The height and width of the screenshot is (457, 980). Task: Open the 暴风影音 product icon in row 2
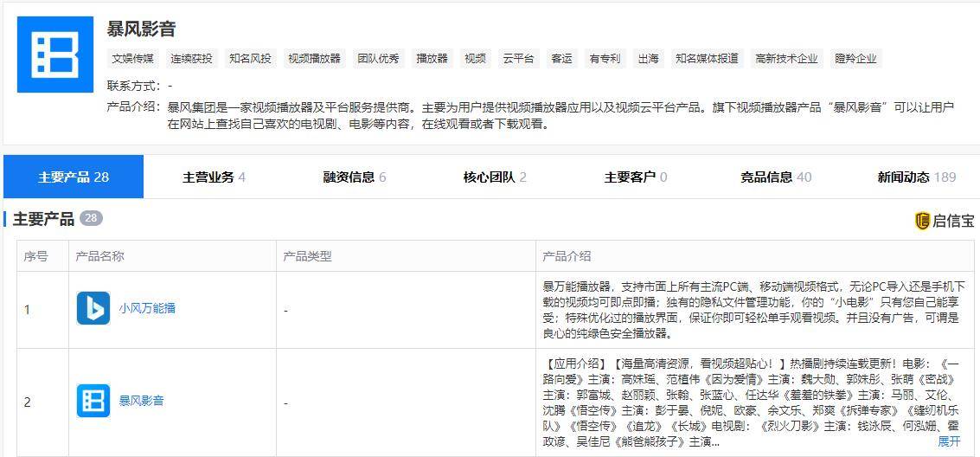[x=93, y=401]
